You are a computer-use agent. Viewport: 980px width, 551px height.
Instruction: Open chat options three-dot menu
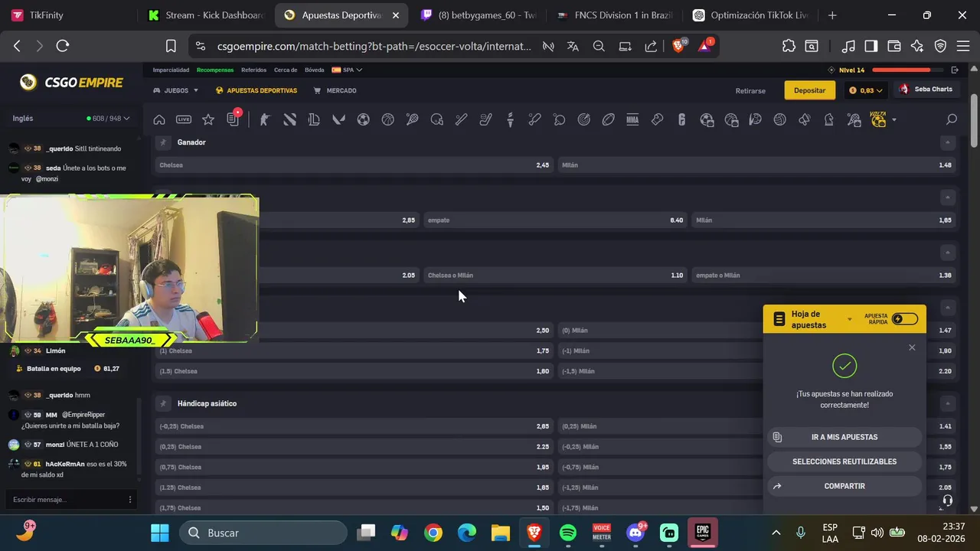tap(130, 500)
